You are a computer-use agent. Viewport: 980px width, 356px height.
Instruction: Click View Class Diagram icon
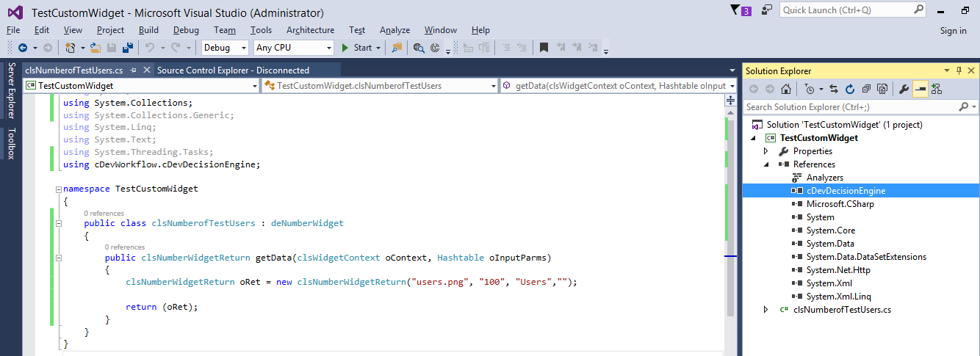(x=936, y=89)
